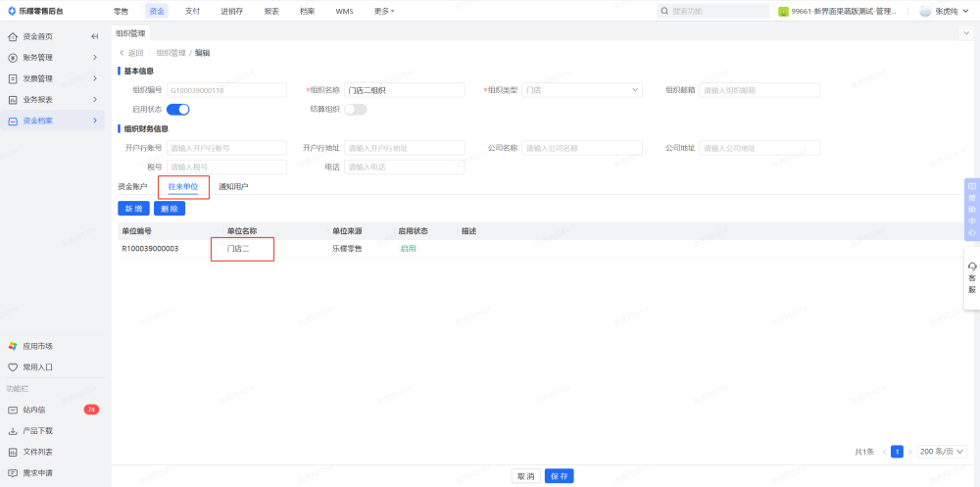This screenshot has width=980, height=487.
Task: Open the 200 条/页 page size dropdown
Action: (942, 452)
